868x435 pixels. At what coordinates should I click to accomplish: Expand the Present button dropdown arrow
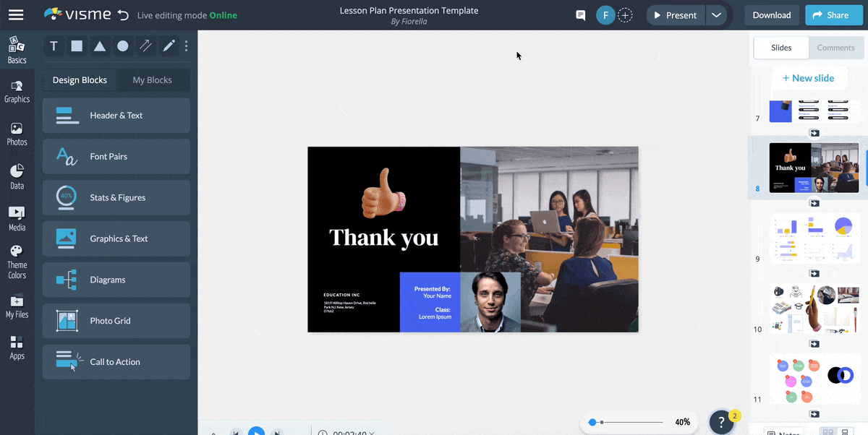coord(716,15)
